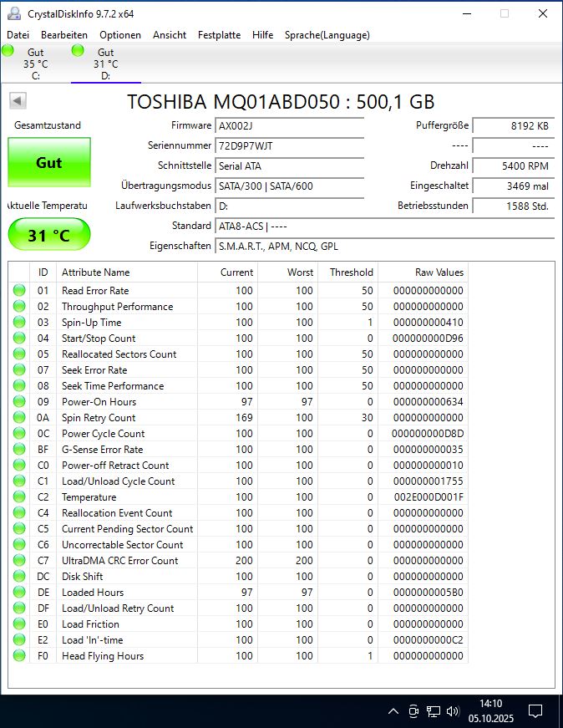Click the Firmware field AX002J
Viewport: 563px width, 728px height.
(289, 126)
